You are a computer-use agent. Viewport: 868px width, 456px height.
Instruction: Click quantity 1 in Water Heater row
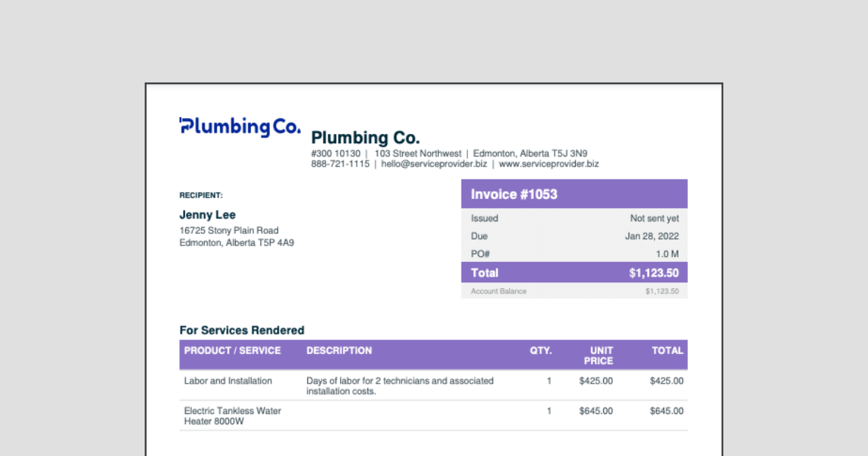coord(549,411)
